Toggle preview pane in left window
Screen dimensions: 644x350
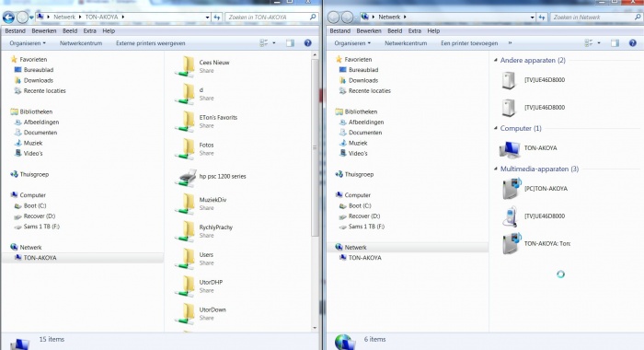pyautogui.click(x=290, y=43)
